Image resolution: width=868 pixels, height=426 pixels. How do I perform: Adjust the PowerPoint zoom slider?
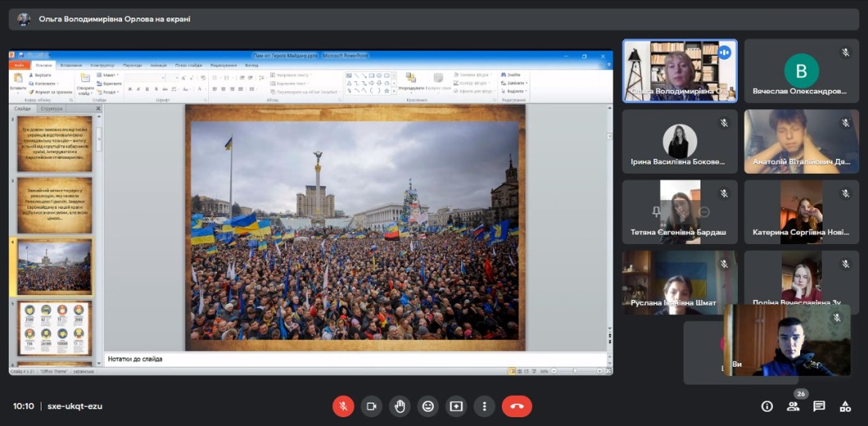pos(576,372)
